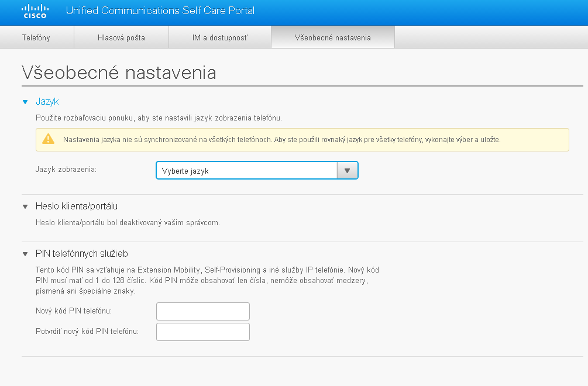Click the Heslo klienta/portálu heading
588x386 pixels.
pyautogui.click(x=77, y=206)
